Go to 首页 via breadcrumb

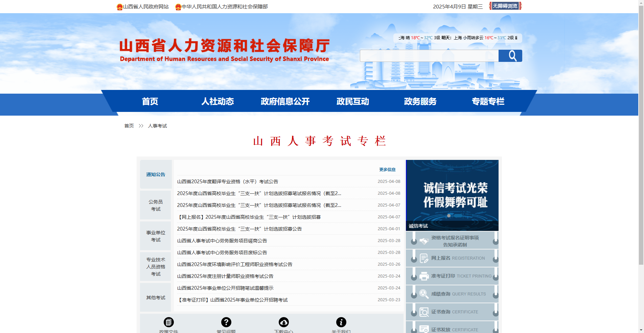pos(129,126)
